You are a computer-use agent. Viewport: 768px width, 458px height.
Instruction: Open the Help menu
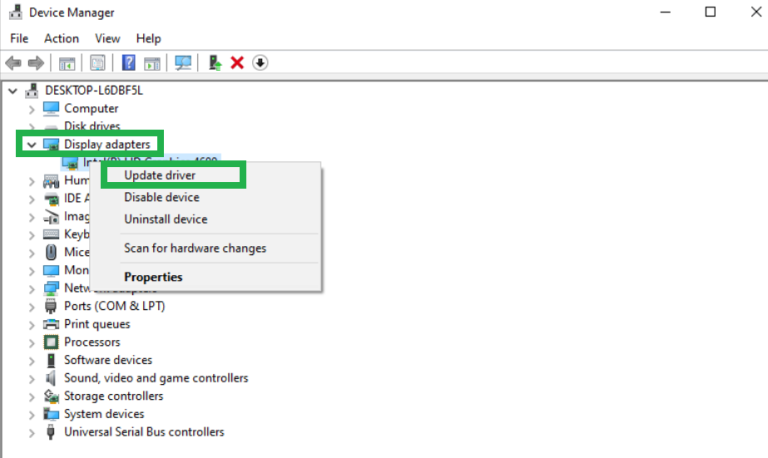[148, 38]
